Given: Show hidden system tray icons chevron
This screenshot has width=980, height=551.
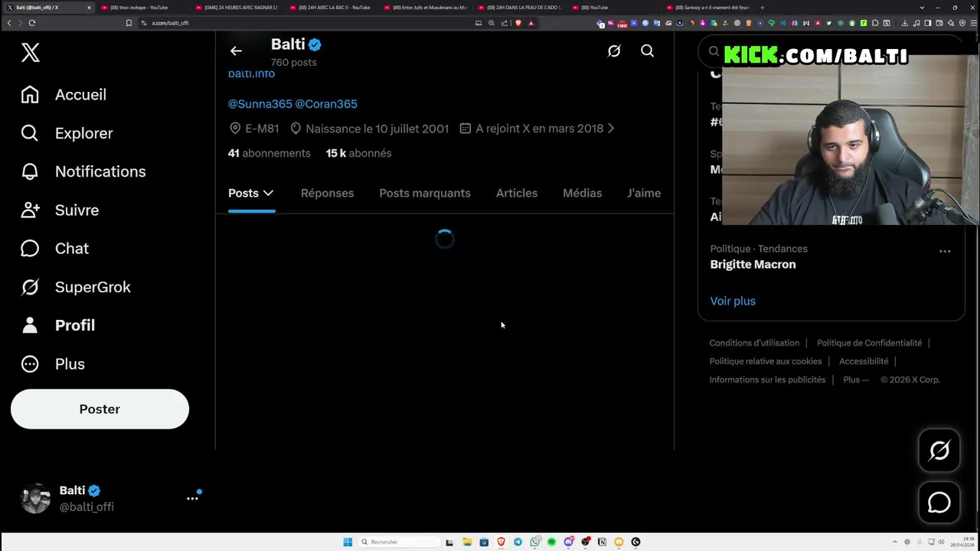Looking at the screenshot, I should pos(895,542).
